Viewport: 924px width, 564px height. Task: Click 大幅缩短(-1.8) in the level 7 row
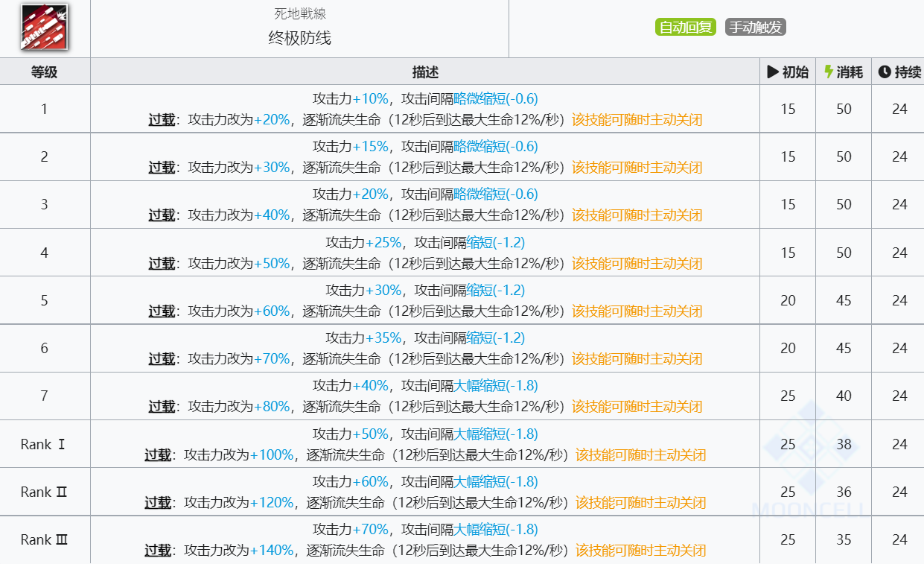click(x=496, y=385)
